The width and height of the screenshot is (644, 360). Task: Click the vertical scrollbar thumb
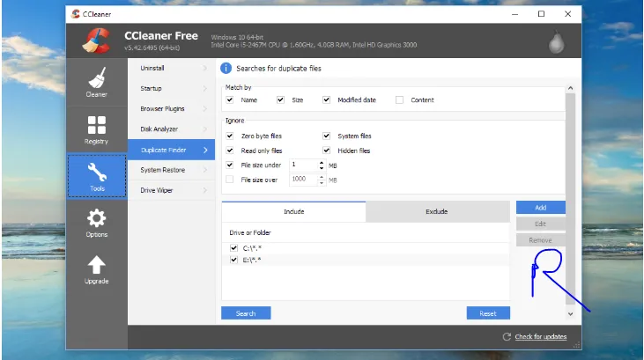coord(570,199)
